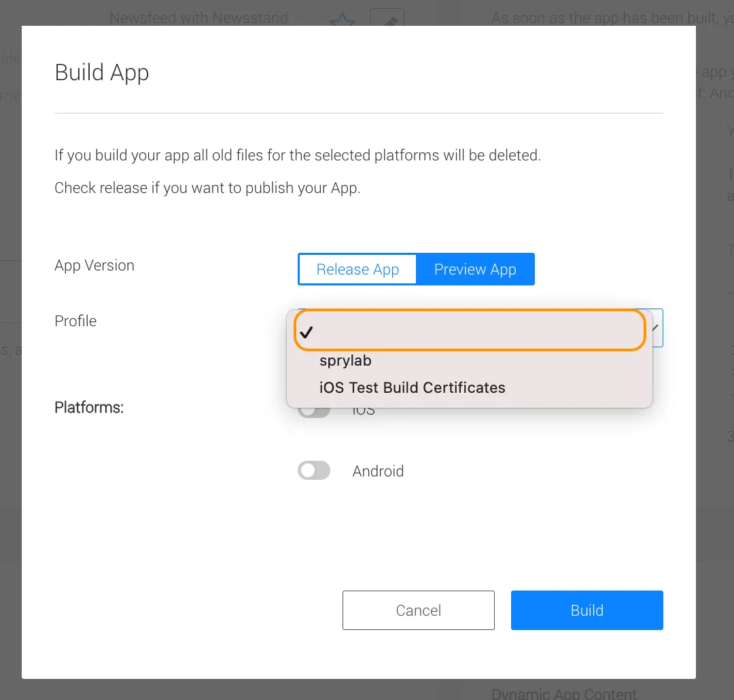Enable the Android platform switch
734x700 pixels.
pos(314,470)
